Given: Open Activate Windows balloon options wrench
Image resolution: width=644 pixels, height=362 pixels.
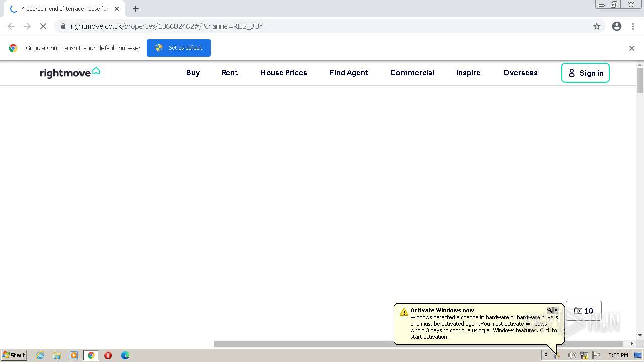Looking at the screenshot, I should [550, 310].
